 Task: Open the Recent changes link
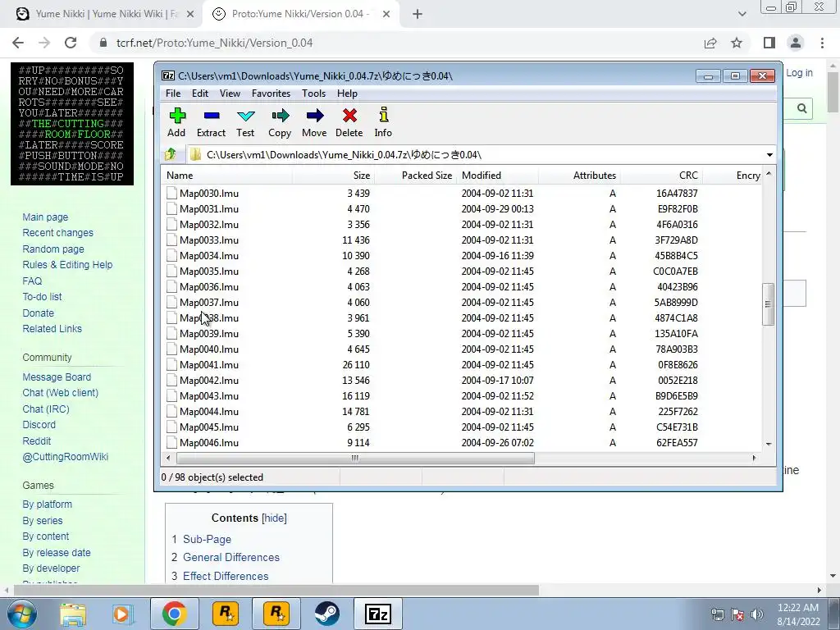tap(58, 233)
